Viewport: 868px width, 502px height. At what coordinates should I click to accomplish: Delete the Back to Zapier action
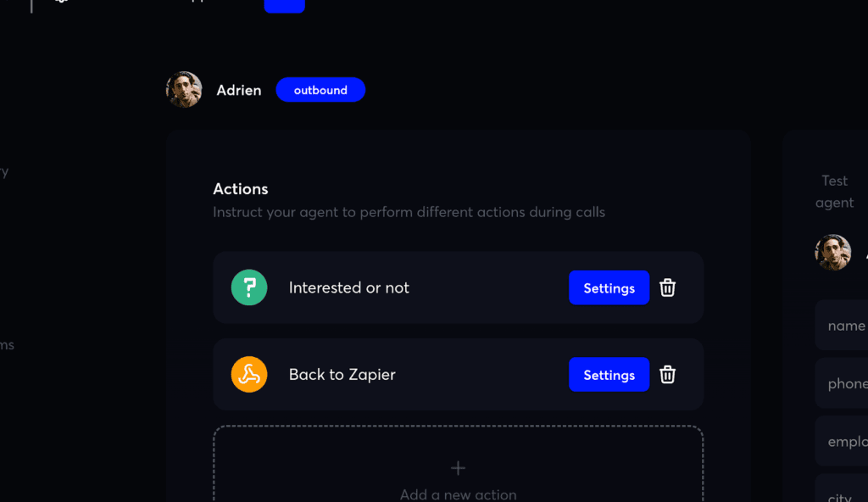pos(667,374)
